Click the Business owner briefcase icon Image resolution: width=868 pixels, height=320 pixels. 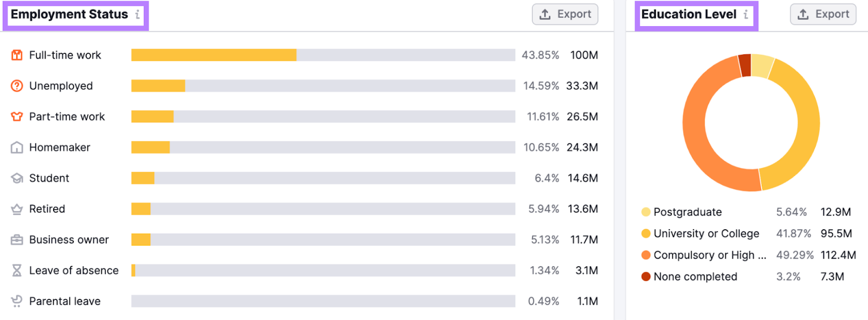click(x=17, y=240)
